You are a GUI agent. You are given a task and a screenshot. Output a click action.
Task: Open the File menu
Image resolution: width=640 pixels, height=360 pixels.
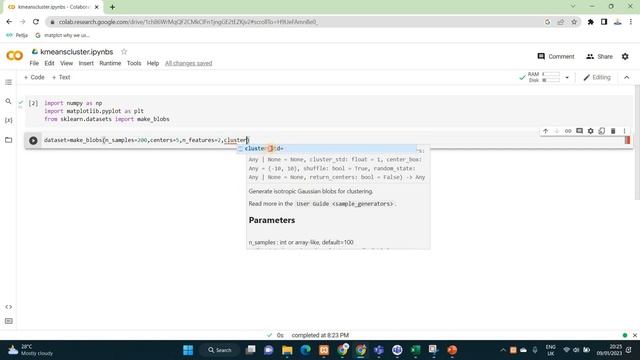[34, 63]
